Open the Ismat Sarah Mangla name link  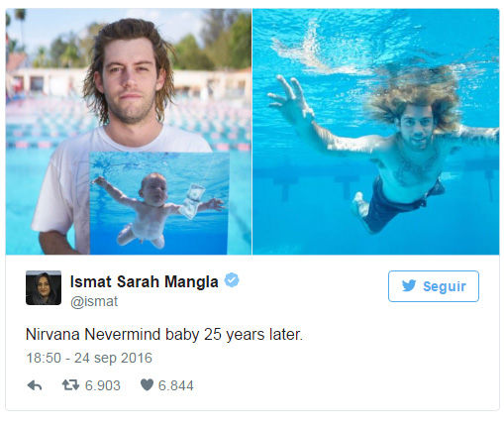144,281
